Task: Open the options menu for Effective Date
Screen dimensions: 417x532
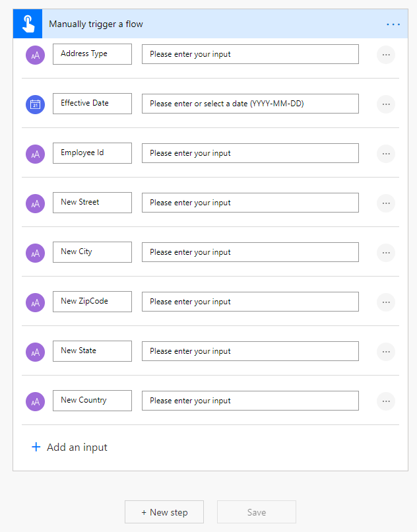Action: pos(386,104)
